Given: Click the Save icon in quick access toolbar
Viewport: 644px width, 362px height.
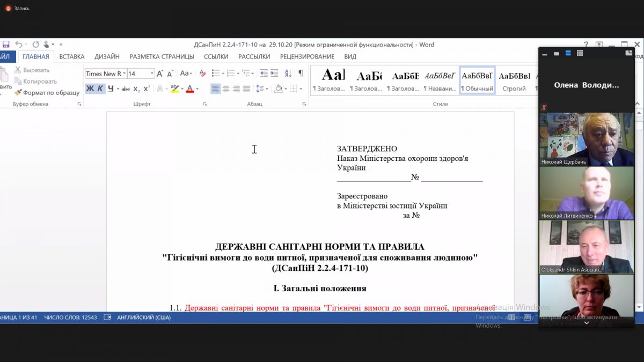Looking at the screenshot, I should [6, 45].
